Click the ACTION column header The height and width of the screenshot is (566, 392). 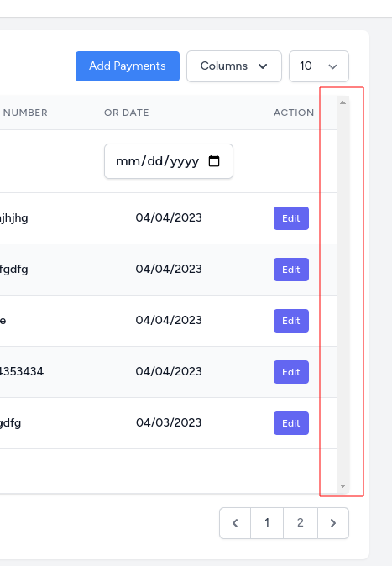point(294,113)
